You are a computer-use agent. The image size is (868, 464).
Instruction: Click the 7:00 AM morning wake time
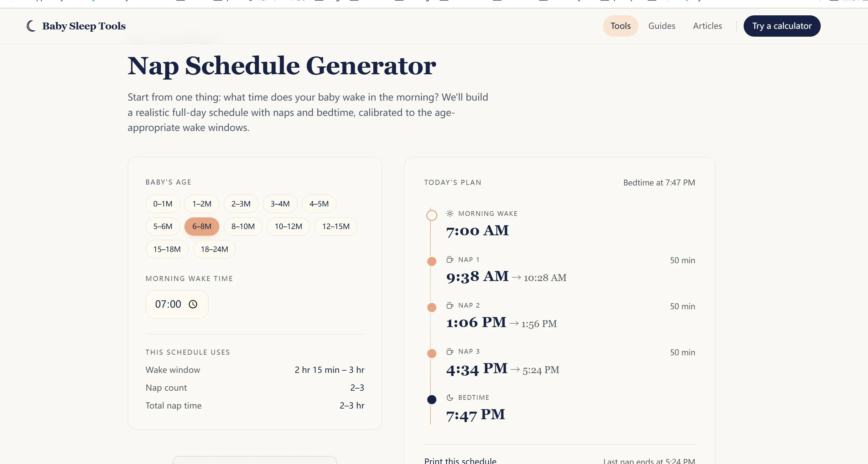(477, 231)
